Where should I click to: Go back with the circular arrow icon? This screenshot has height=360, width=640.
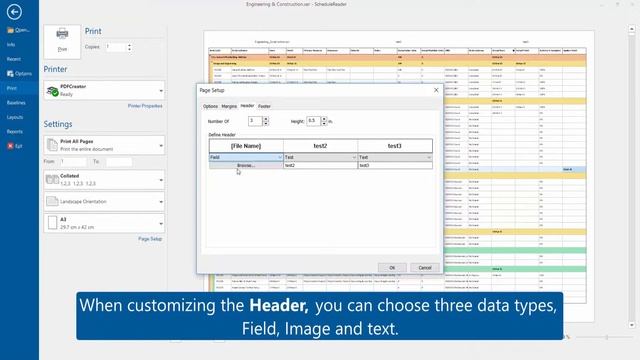point(14,12)
